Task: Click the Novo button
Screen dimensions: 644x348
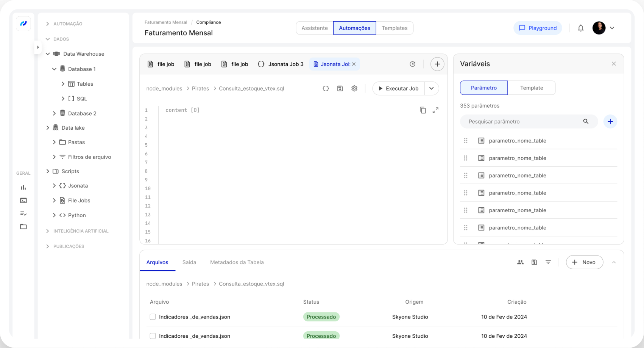Action: tap(584, 262)
